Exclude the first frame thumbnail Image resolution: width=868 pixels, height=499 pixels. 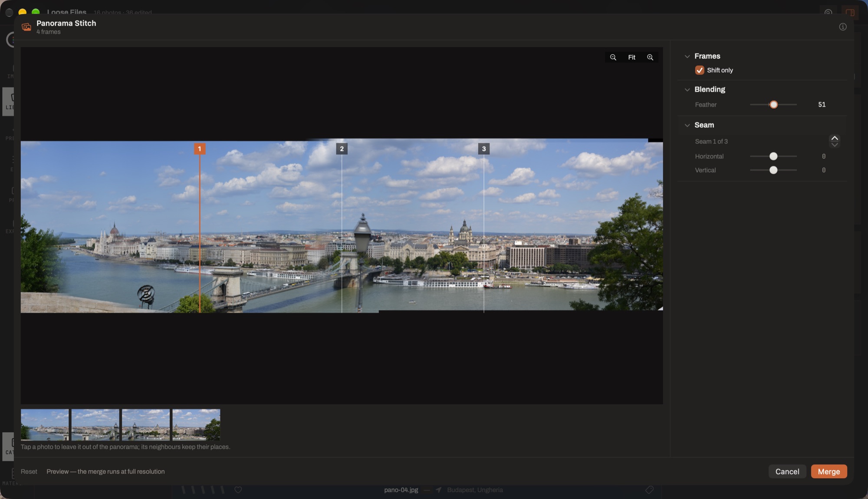[45, 425]
